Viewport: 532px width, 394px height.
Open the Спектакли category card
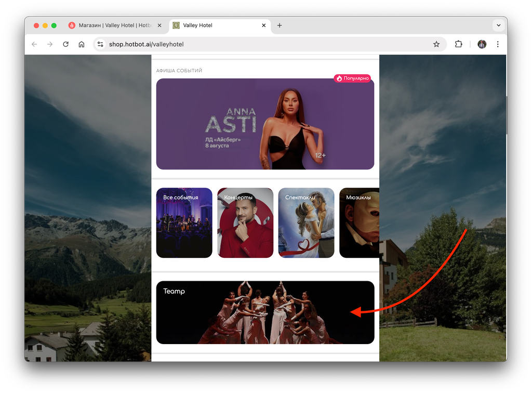(307, 222)
